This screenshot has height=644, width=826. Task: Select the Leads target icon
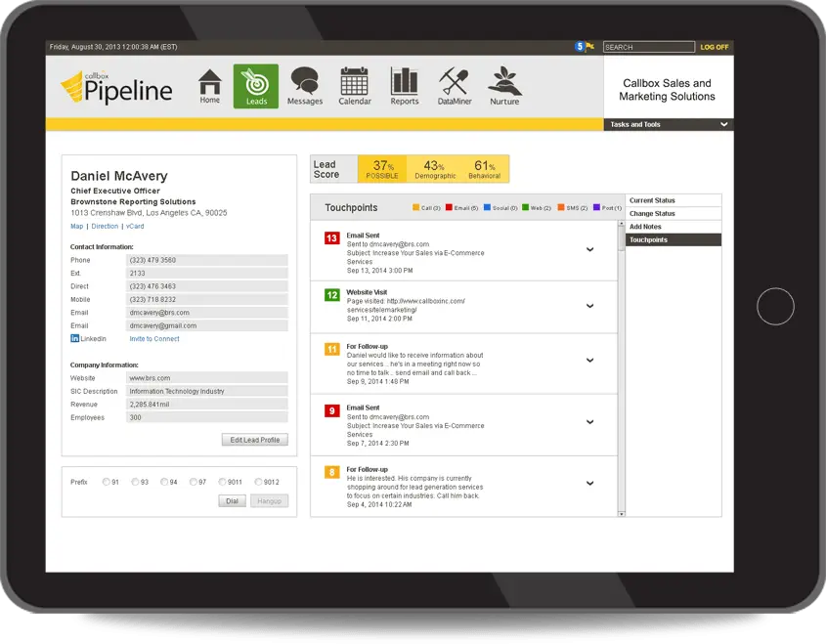tap(256, 86)
